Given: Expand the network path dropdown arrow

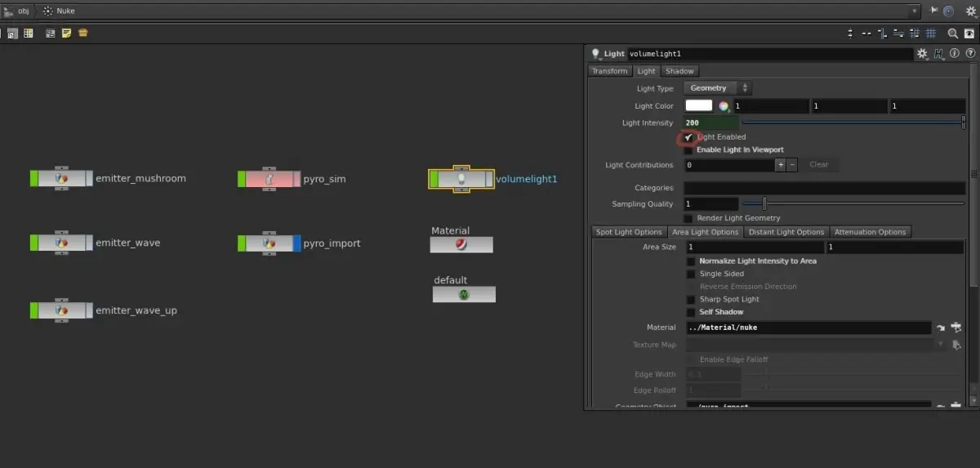Looking at the screenshot, I should (x=915, y=11).
